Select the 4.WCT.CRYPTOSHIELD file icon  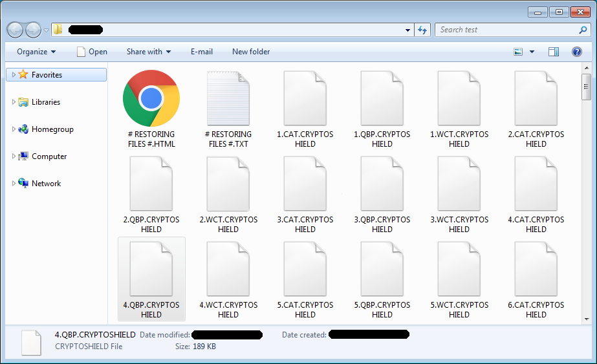click(x=228, y=269)
